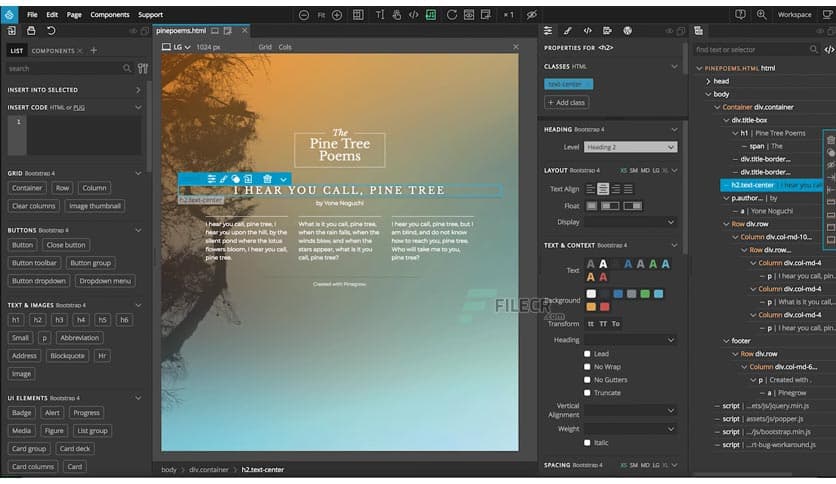This screenshot has height=484, width=836.
Task: Enable the Italic checkbox
Action: [587, 442]
